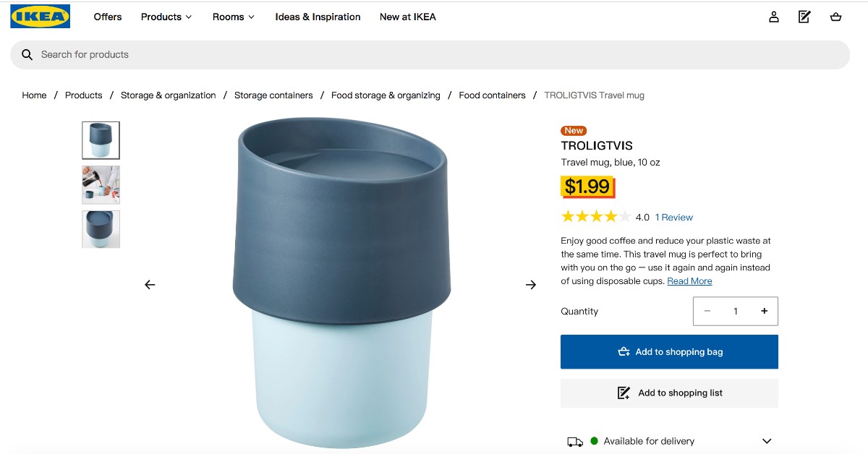The width and height of the screenshot is (868, 454).
Task: Open the shopping bag basket icon
Action: pyautogui.click(x=836, y=17)
